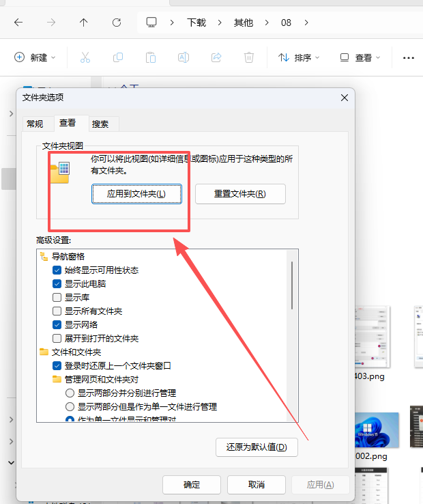423x504 pixels.
Task: Open the See more ellipsis menu
Action: tap(409, 58)
